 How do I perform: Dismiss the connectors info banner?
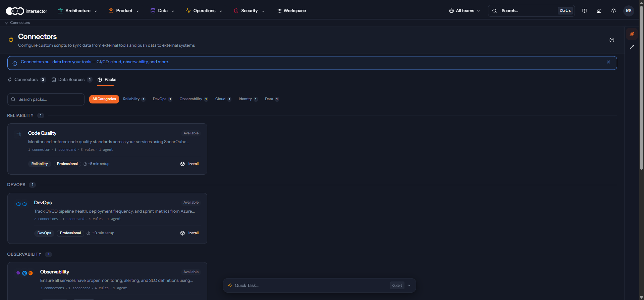tap(608, 62)
